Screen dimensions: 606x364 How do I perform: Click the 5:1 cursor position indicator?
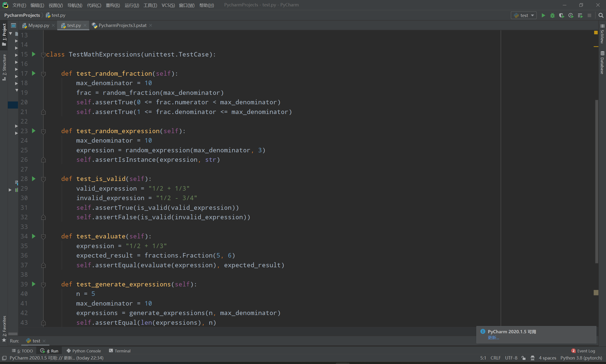point(483,358)
